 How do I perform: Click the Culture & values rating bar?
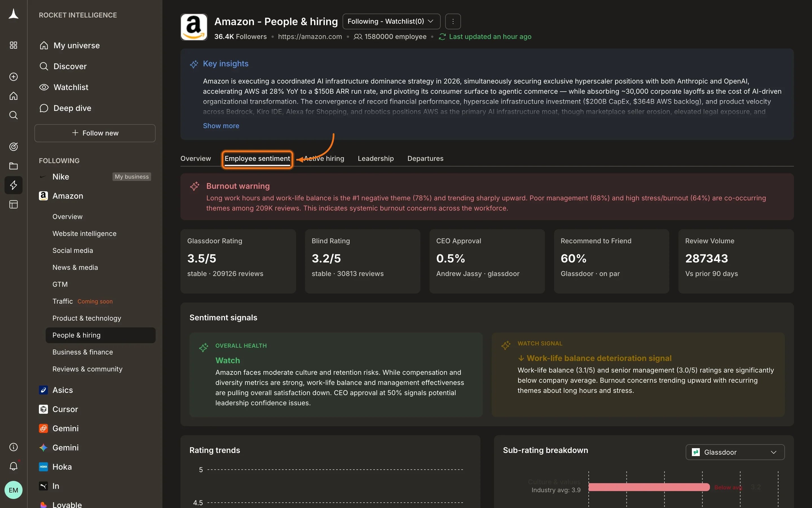(649, 487)
